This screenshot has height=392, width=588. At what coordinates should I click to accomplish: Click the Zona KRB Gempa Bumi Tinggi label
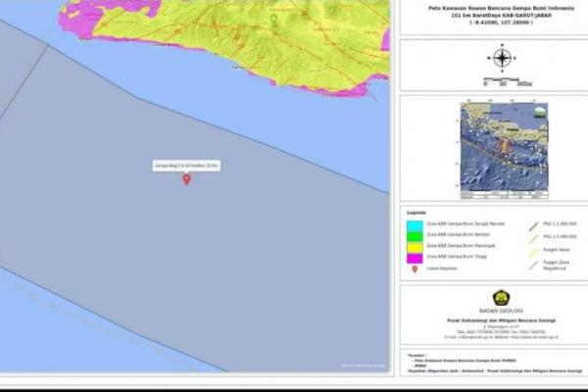[457, 257]
